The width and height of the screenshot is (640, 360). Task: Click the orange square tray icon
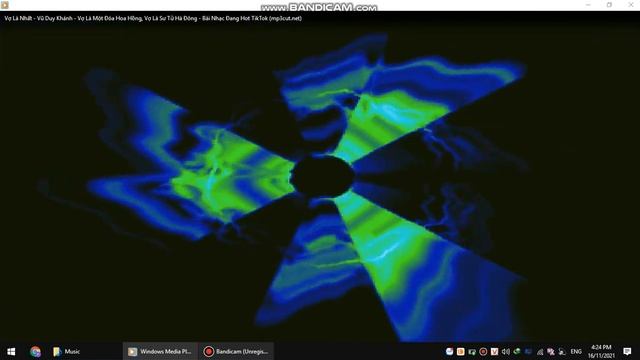coord(460,351)
